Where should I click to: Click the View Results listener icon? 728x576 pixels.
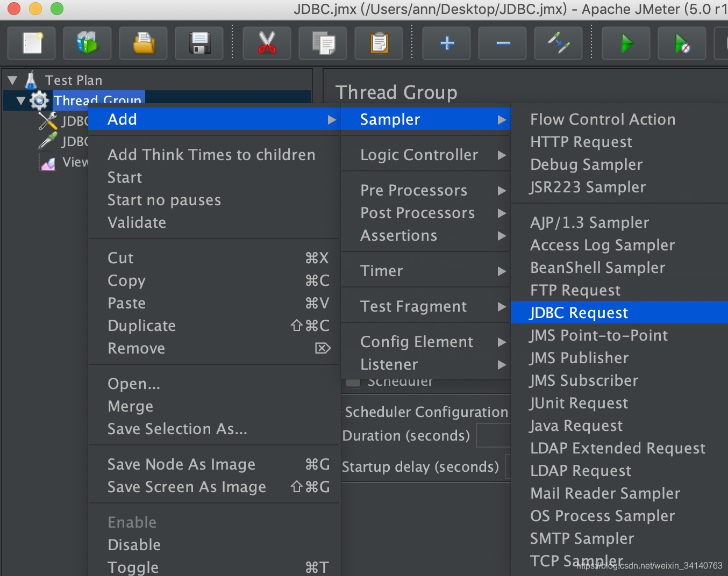48,162
